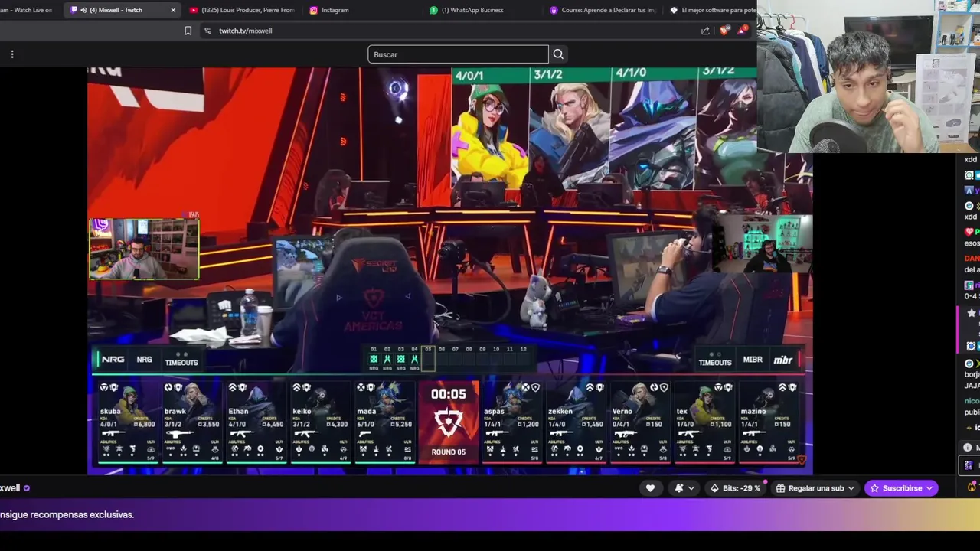
Task: Open the notification bell dropdown
Action: [684, 488]
